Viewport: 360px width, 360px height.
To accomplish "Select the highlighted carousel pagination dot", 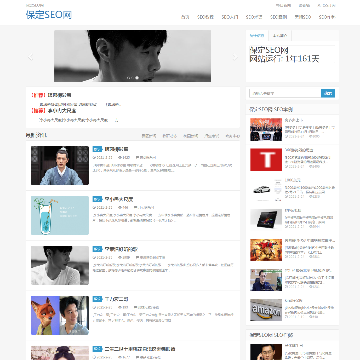I will 137,78.
